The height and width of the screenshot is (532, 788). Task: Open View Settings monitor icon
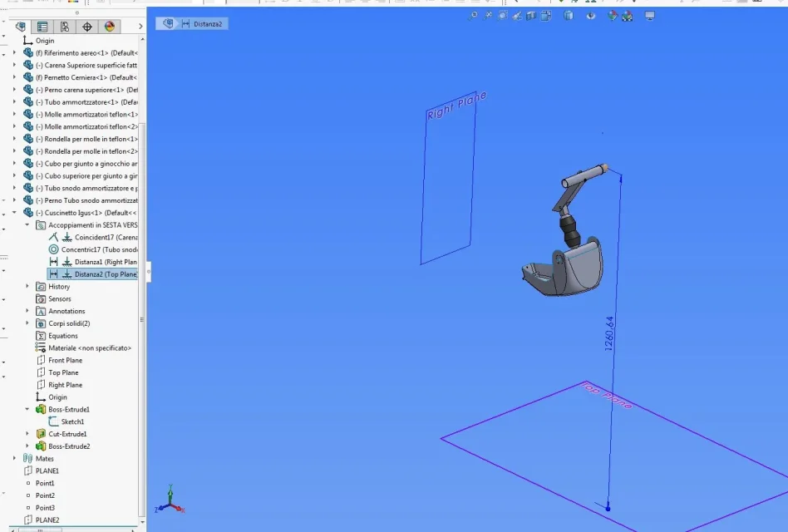click(x=650, y=16)
